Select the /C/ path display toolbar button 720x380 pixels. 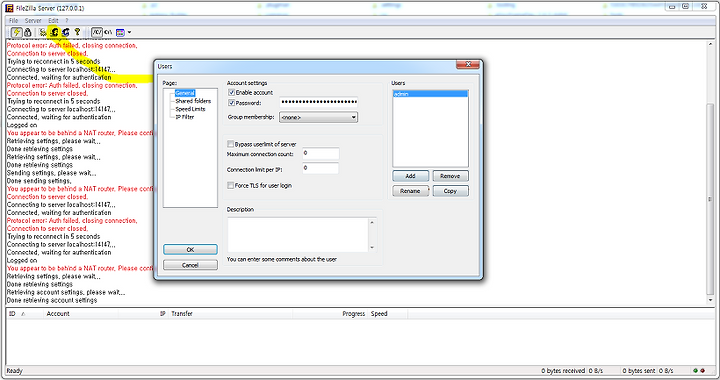tap(96, 32)
